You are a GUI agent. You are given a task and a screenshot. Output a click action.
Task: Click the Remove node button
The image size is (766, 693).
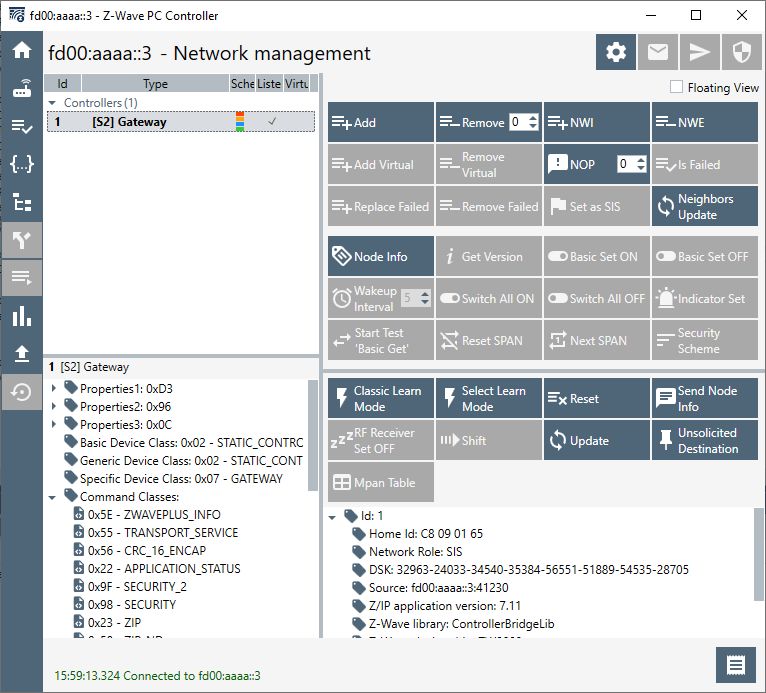(x=471, y=122)
